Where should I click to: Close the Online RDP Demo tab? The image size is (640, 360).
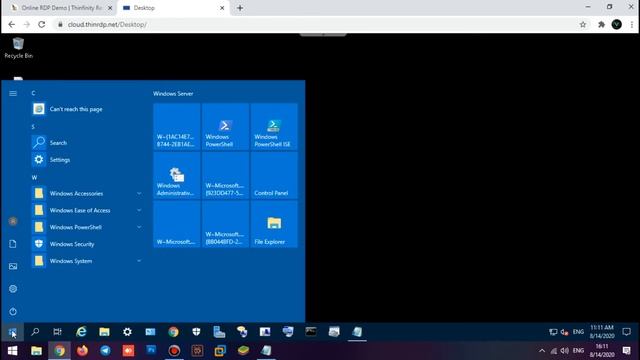[110, 8]
